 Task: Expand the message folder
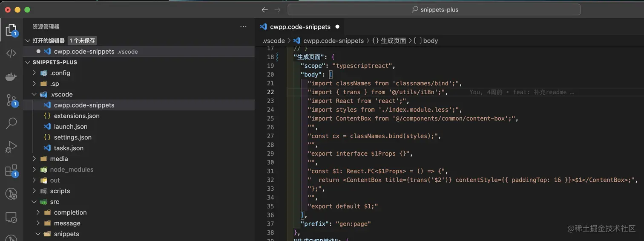coord(38,223)
